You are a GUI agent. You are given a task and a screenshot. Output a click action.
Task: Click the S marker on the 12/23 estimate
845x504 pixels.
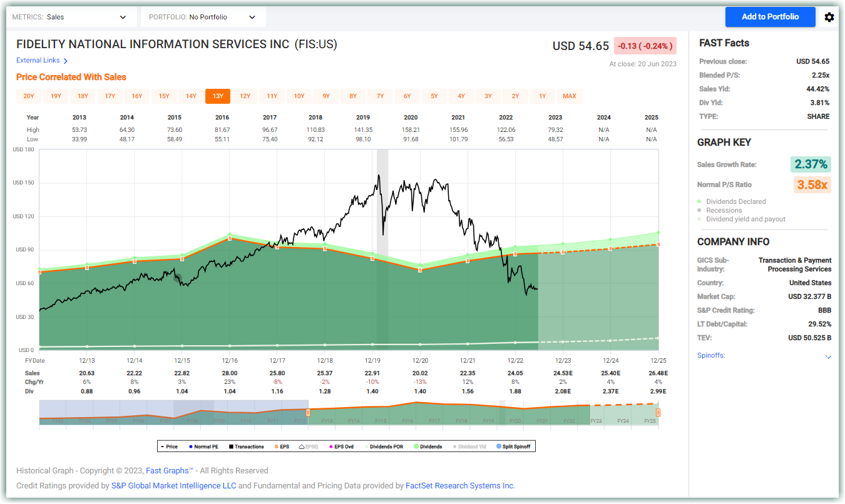point(563,252)
